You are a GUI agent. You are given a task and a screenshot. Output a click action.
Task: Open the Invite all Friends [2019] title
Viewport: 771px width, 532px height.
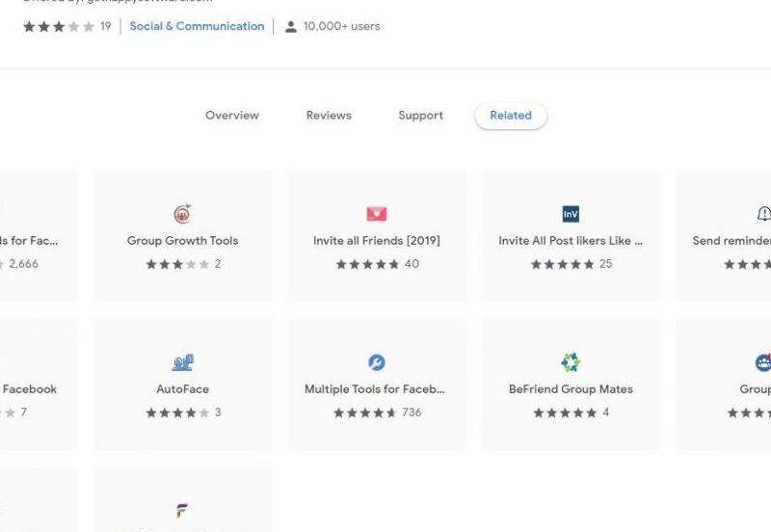pyautogui.click(x=377, y=241)
